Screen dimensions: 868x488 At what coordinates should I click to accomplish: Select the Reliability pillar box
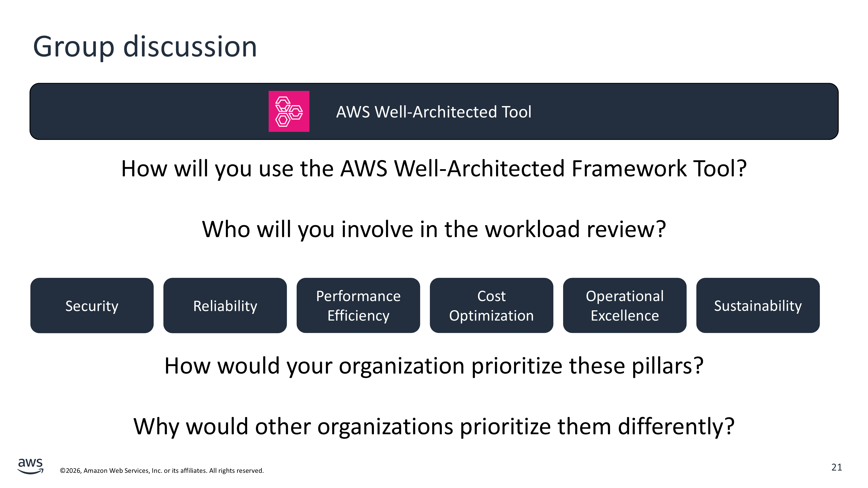tap(225, 305)
